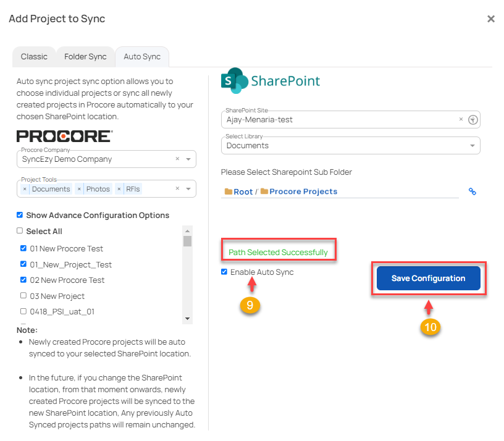Image resolution: width=504 pixels, height=441 pixels.
Task: Switch to the Classic tab
Action: tap(34, 56)
